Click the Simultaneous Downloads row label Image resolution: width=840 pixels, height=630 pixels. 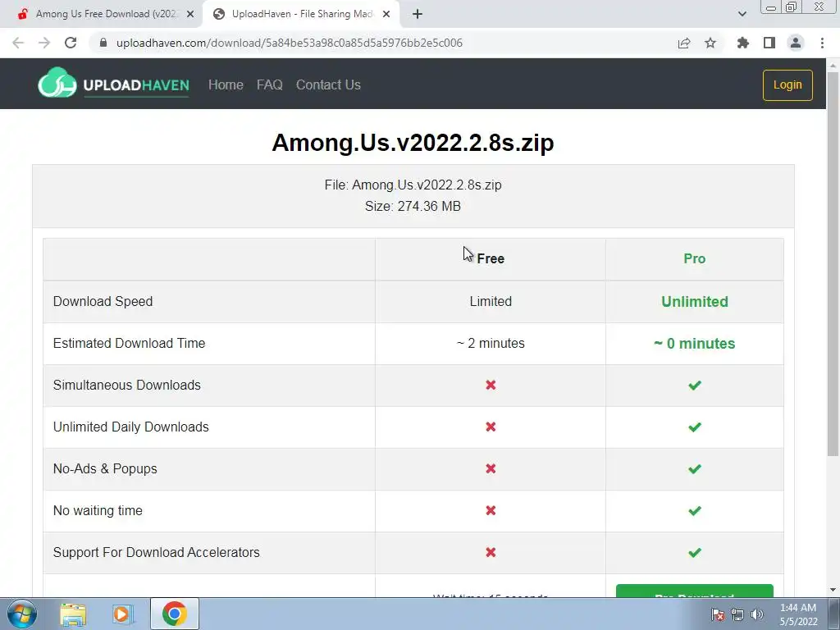(127, 386)
